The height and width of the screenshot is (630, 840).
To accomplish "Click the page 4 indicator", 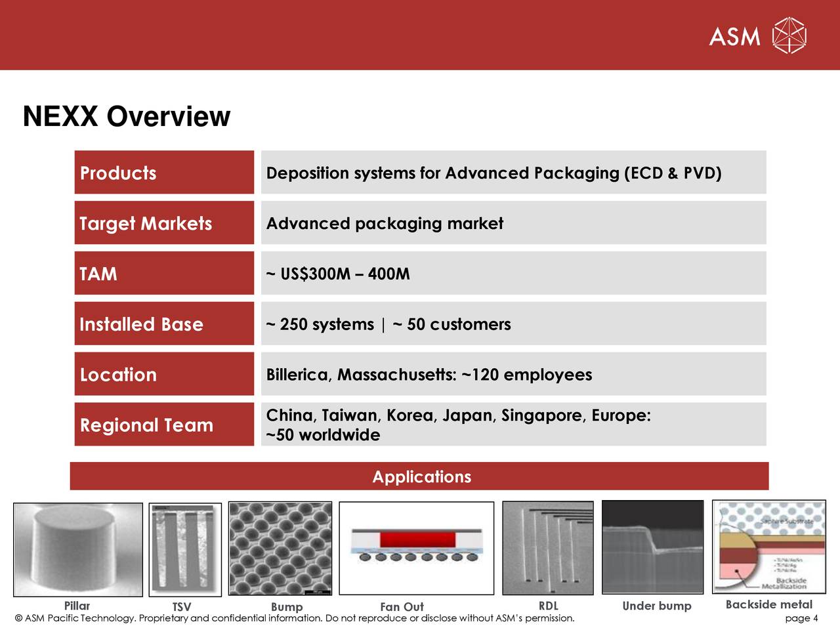I will tap(801, 618).
